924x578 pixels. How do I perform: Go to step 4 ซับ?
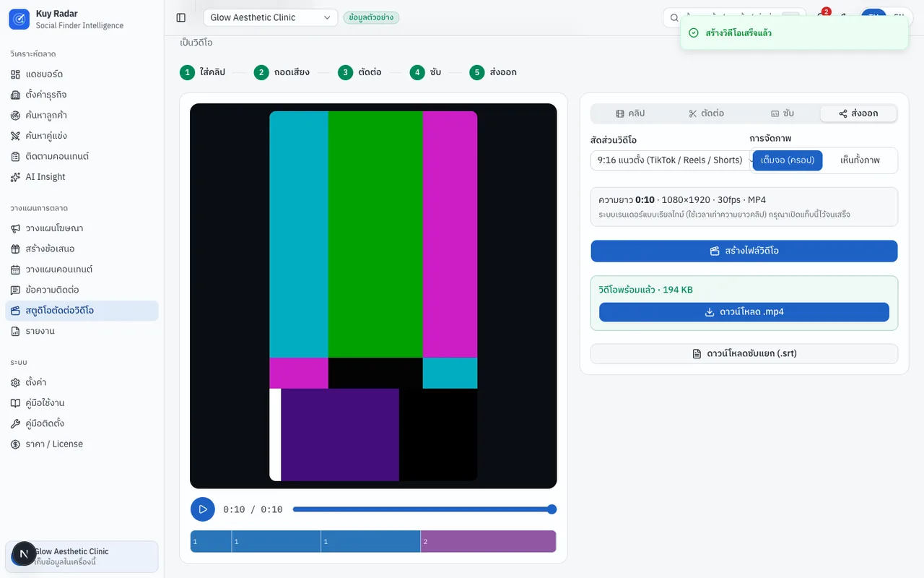(425, 72)
